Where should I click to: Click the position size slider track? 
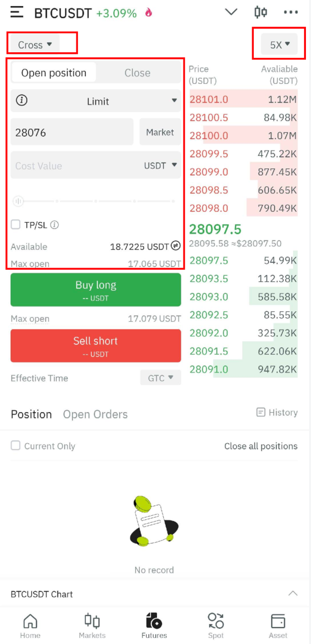(95, 201)
